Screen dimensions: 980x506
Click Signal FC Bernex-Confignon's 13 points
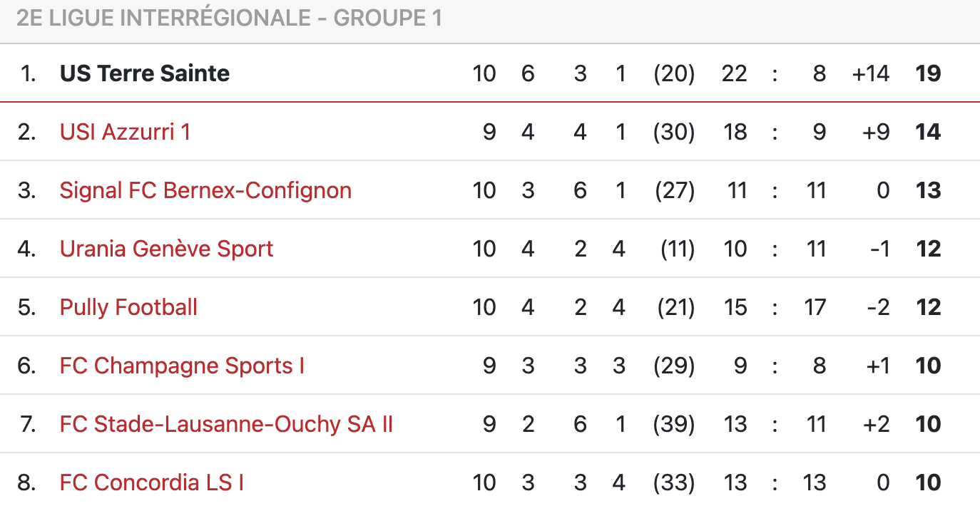[928, 190]
